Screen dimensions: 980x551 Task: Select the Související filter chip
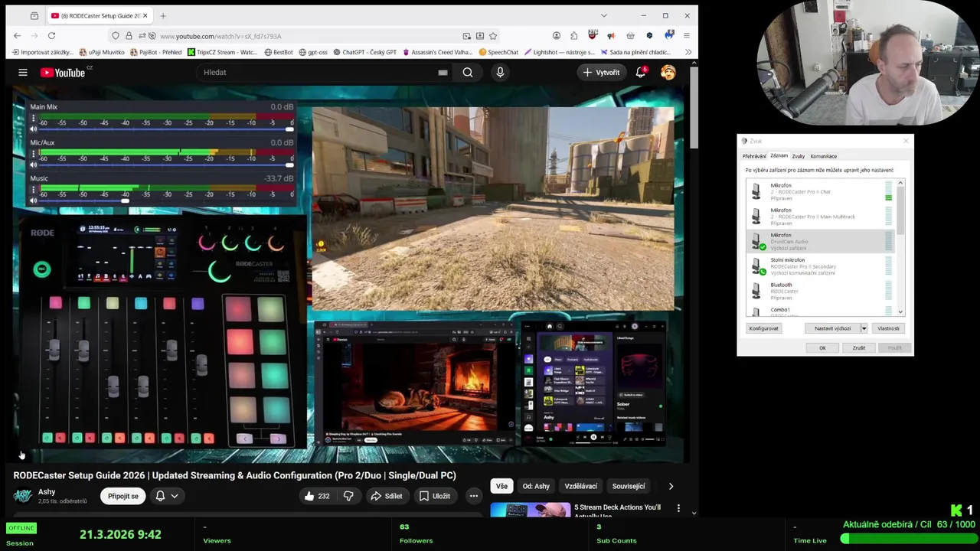[x=629, y=486]
